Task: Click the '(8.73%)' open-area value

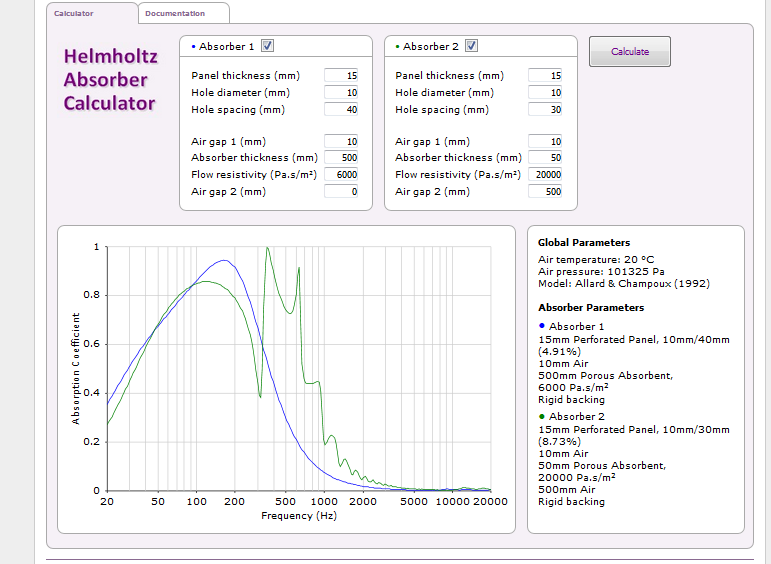Action: [x=559, y=442]
